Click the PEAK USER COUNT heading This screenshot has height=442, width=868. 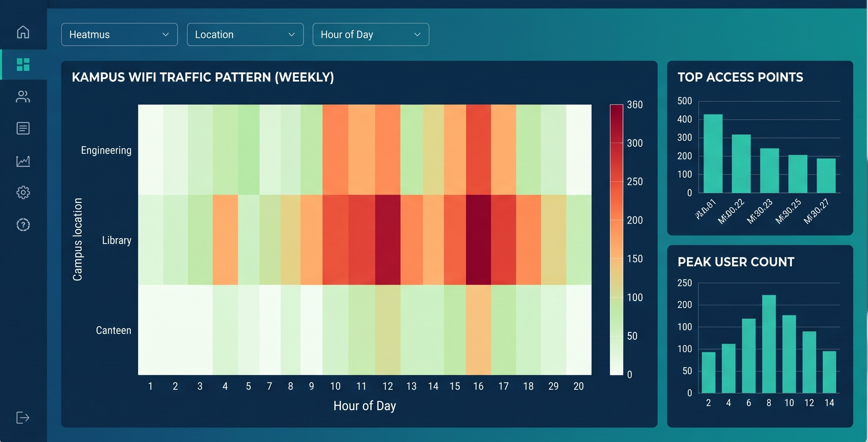[x=736, y=262]
